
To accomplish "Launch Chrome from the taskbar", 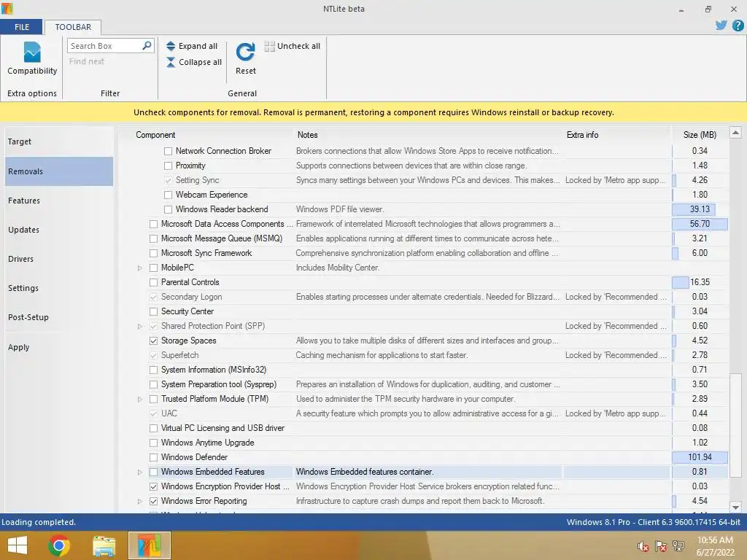I will 59,545.
